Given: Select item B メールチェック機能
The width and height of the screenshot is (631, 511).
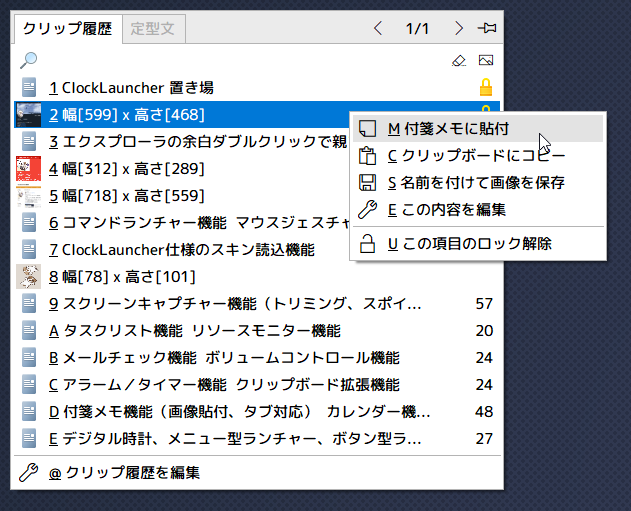Looking at the screenshot, I should click(x=257, y=357).
